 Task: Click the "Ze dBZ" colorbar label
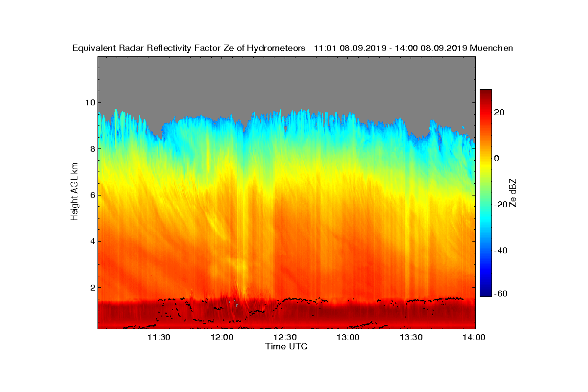pyautogui.click(x=514, y=193)
